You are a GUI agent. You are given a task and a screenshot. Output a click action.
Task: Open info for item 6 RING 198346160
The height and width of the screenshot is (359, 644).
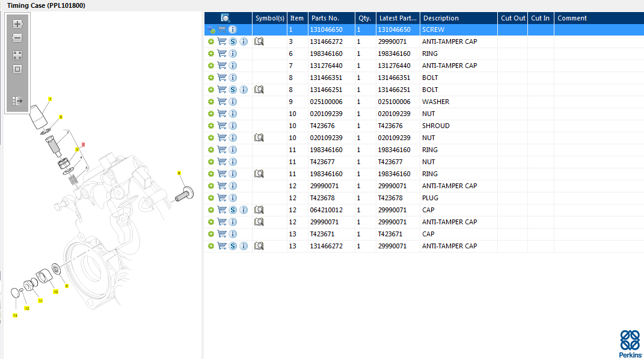(x=233, y=54)
